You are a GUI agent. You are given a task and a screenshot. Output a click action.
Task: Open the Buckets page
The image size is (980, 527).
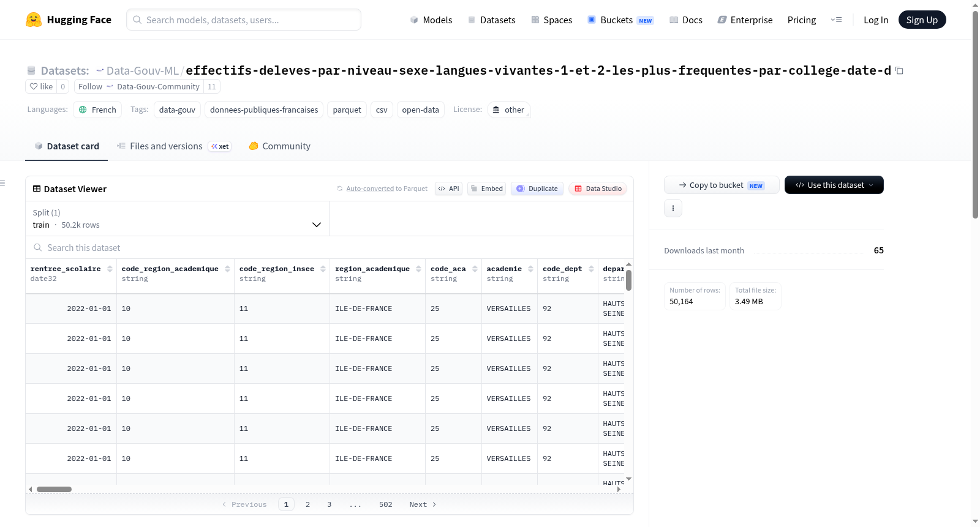[x=620, y=20]
